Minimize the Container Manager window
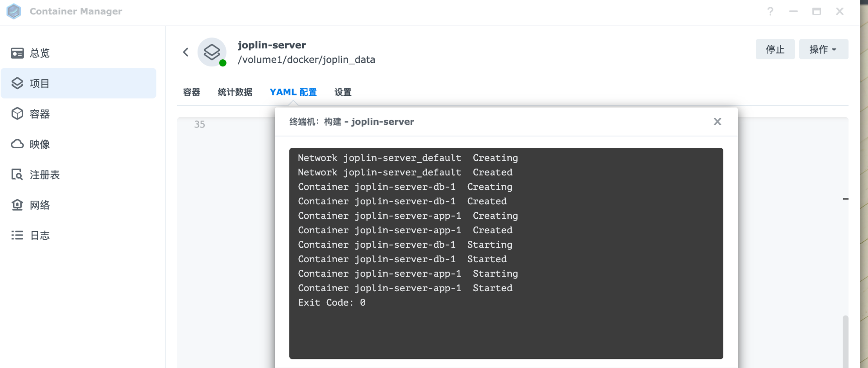Viewport: 868px width, 368px height. tap(793, 11)
